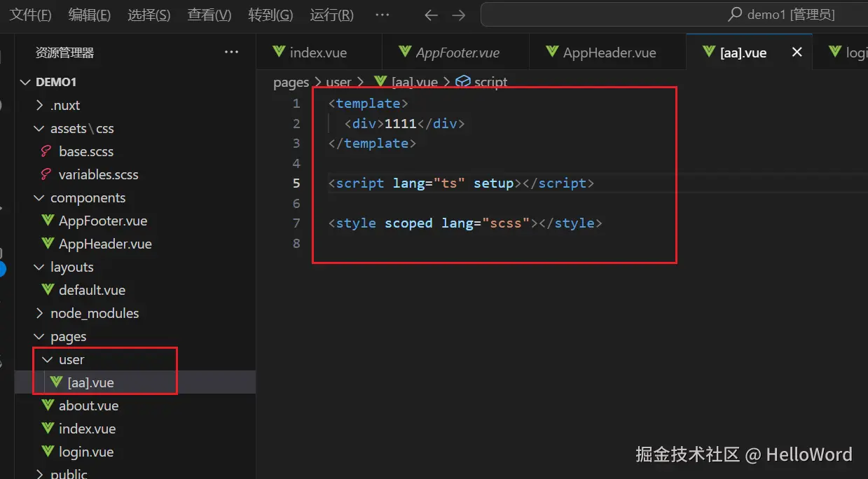
Task: Open explorer panel more actions ellipsis
Action: point(231,52)
